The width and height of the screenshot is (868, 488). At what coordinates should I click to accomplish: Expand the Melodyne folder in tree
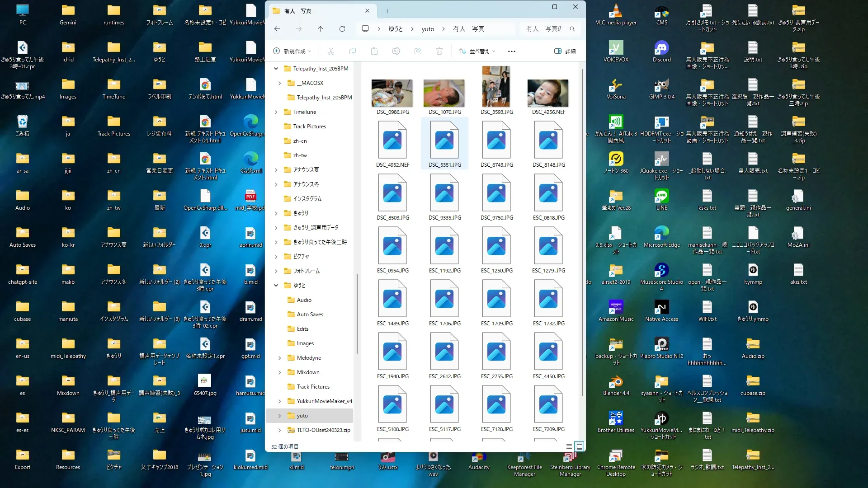pyautogui.click(x=280, y=358)
